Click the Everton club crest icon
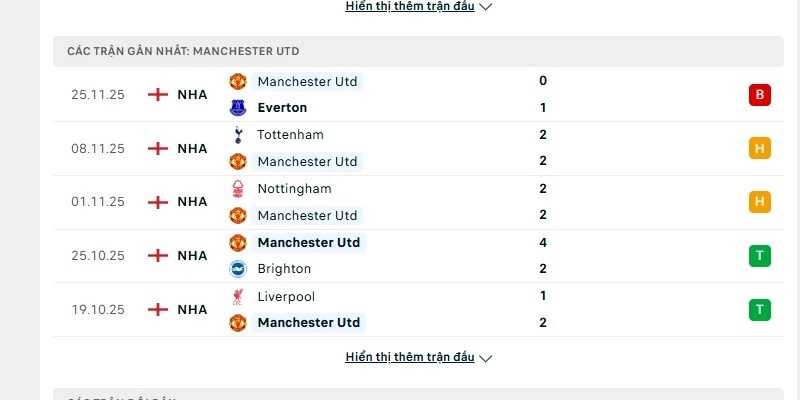Screen dimensions: 800x400 238,108
